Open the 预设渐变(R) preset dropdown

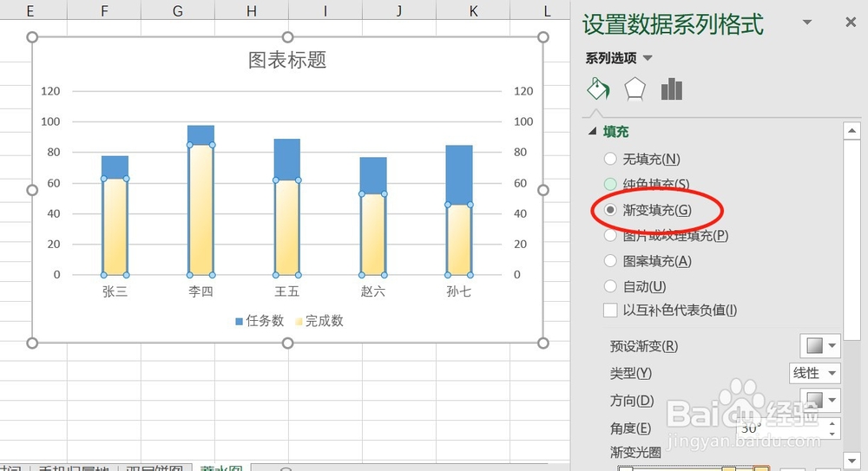coord(820,346)
